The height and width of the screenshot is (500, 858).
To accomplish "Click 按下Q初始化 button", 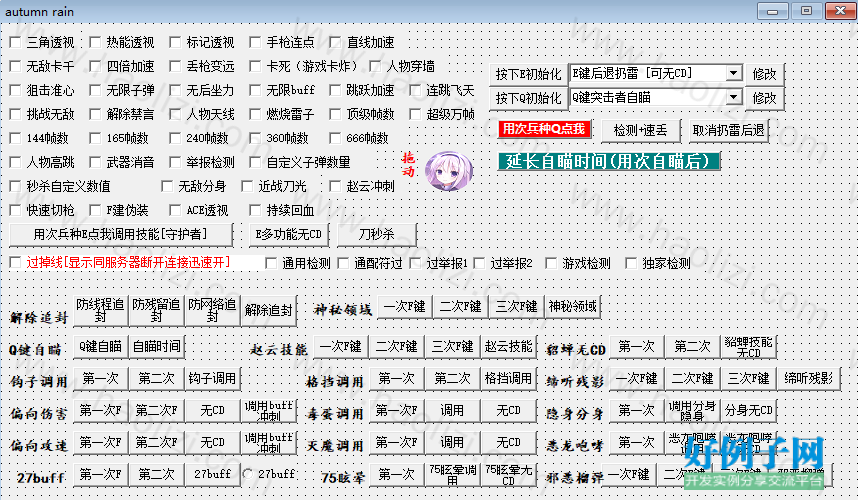I will click(528, 98).
